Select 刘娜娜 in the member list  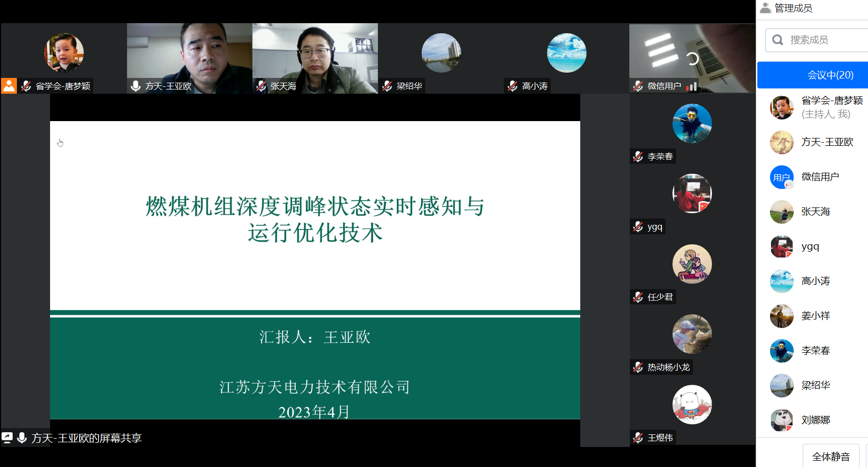point(815,420)
